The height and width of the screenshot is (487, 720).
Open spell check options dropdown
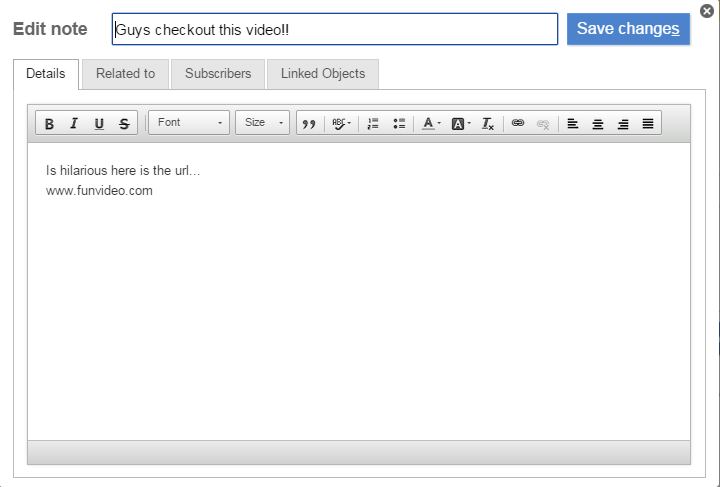click(x=341, y=123)
